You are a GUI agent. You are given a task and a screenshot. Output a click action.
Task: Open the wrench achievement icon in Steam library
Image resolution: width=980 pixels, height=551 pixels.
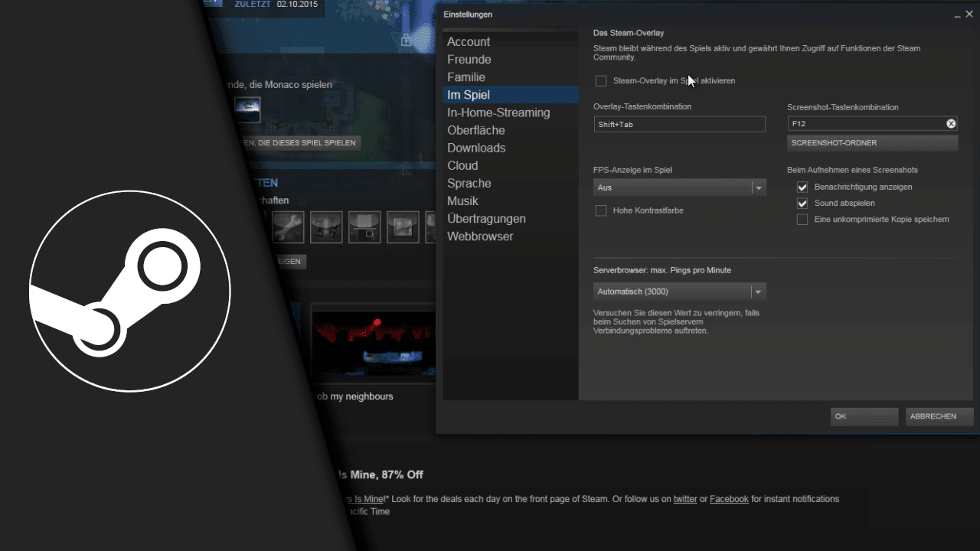click(x=288, y=227)
